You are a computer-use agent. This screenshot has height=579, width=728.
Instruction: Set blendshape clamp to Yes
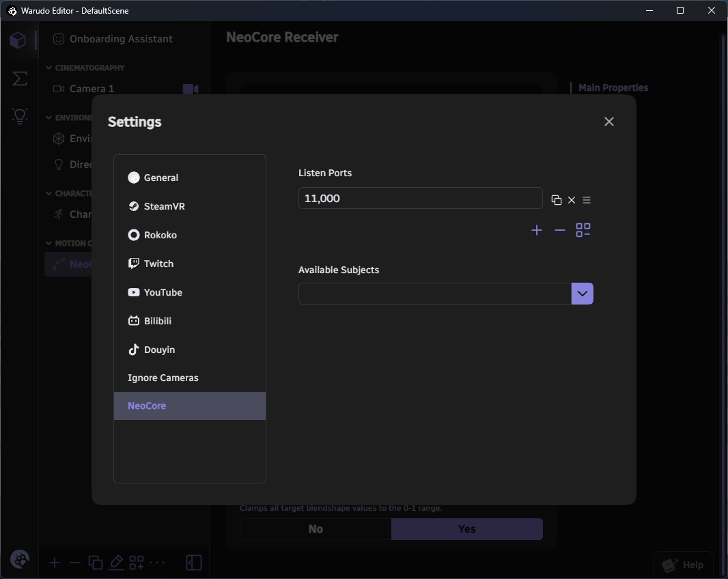point(467,529)
